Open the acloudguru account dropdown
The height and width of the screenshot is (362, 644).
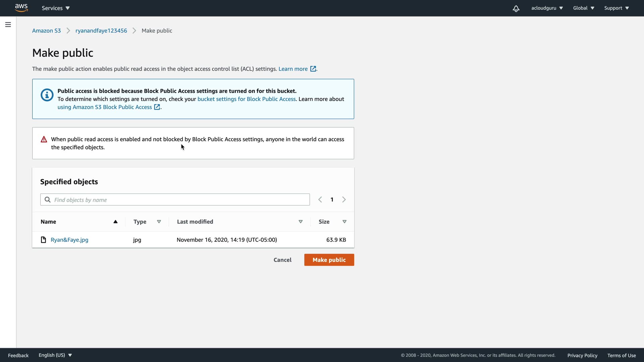click(547, 8)
